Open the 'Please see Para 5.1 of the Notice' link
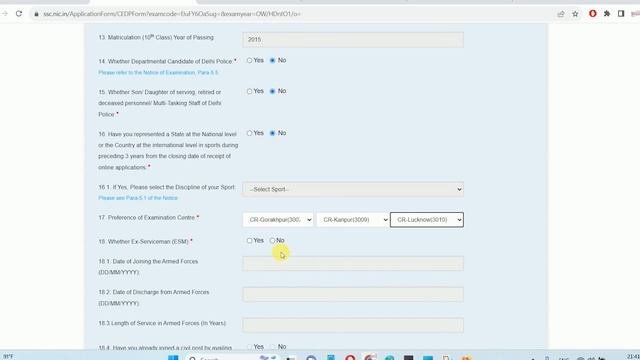 pos(138,198)
